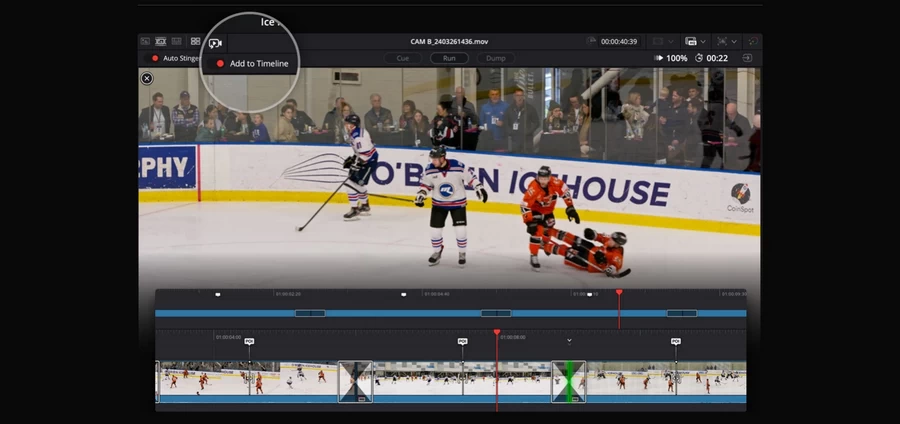Screen dimensions: 900x424
Task: Click the 01:00:02:20 label on the upper ruler
Action: pyautogui.click(x=288, y=294)
